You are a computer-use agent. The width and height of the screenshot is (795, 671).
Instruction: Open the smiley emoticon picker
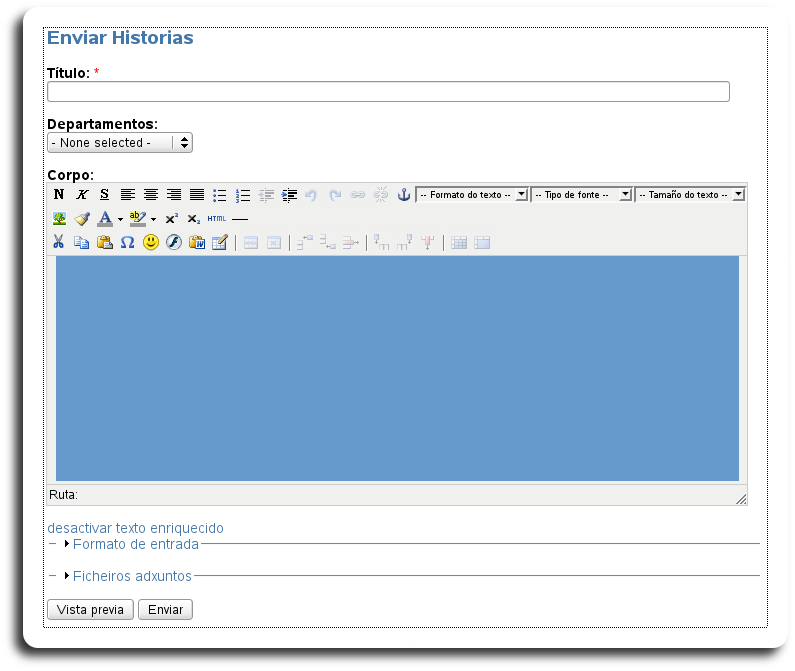point(150,242)
